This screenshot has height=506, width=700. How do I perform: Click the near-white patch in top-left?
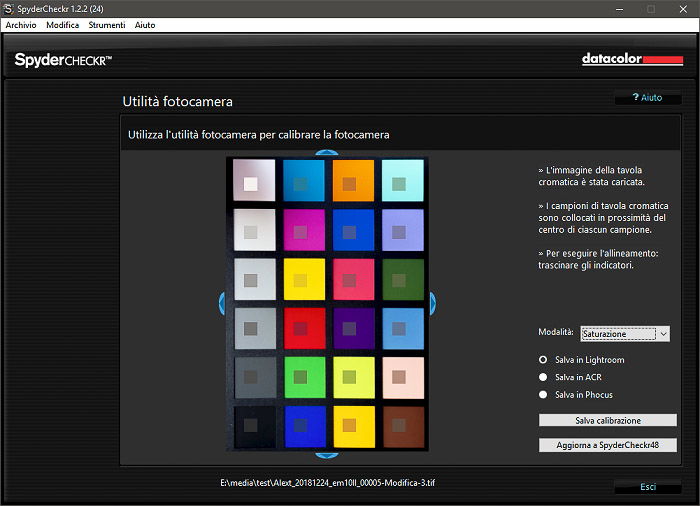click(254, 180)
